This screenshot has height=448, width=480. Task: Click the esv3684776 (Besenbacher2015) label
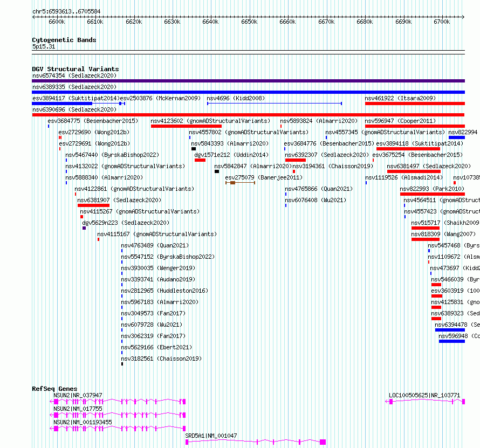pos(329,143)
